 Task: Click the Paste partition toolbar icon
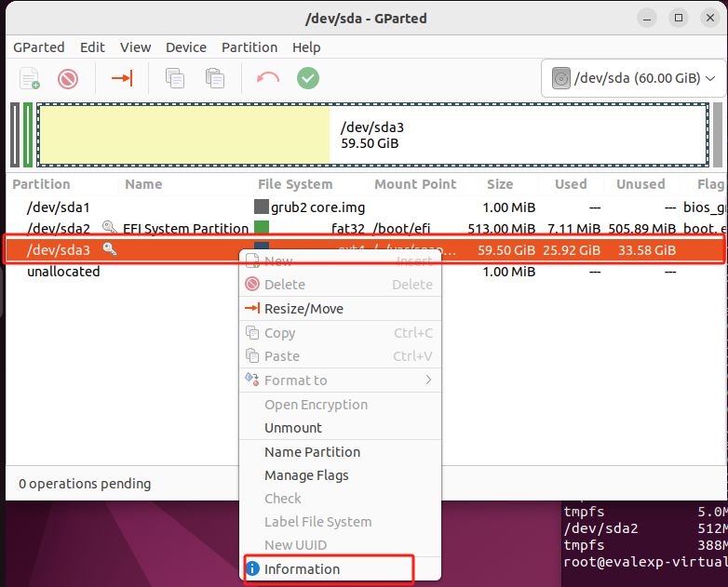point(215,78)
